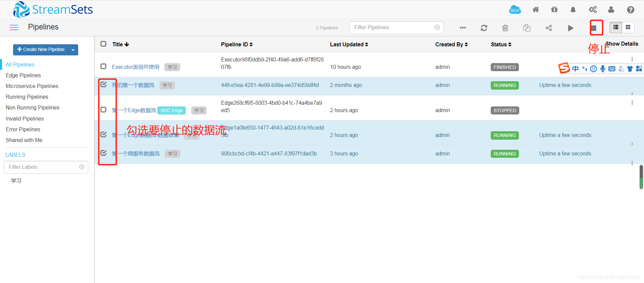Refresh the pipelines list

(x=484, y=28)
